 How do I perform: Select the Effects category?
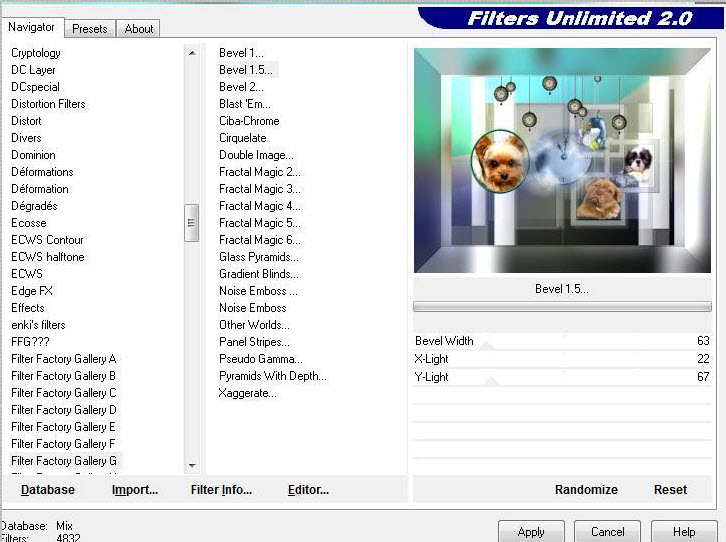tap(28, 308)
